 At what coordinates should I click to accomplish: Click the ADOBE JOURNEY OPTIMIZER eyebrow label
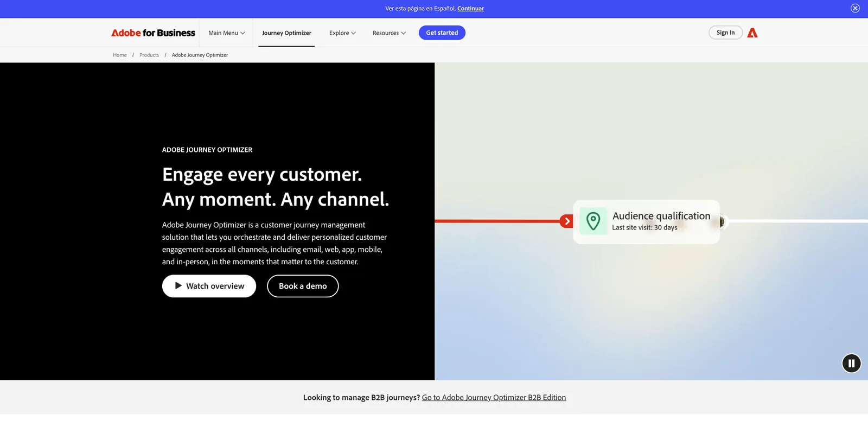[207, 150]
